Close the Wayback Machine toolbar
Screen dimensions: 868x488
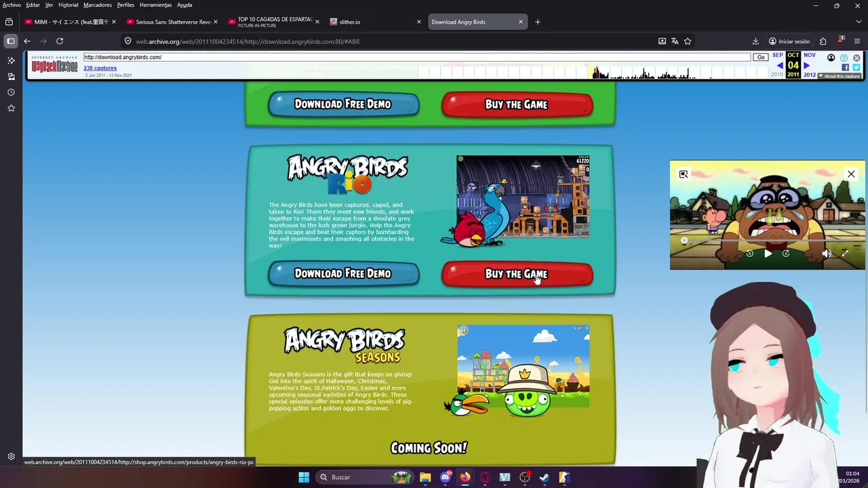856,58
